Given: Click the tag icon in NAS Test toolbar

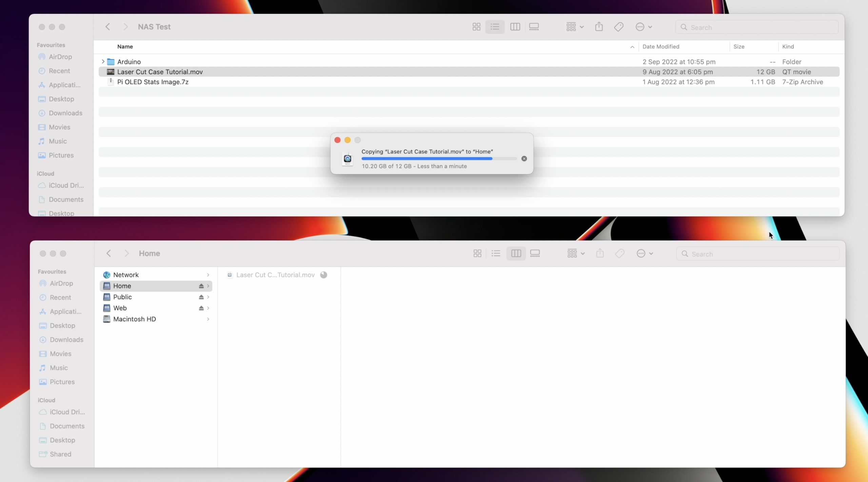Looking at the screenshot, I should click(x=618, y=27).
